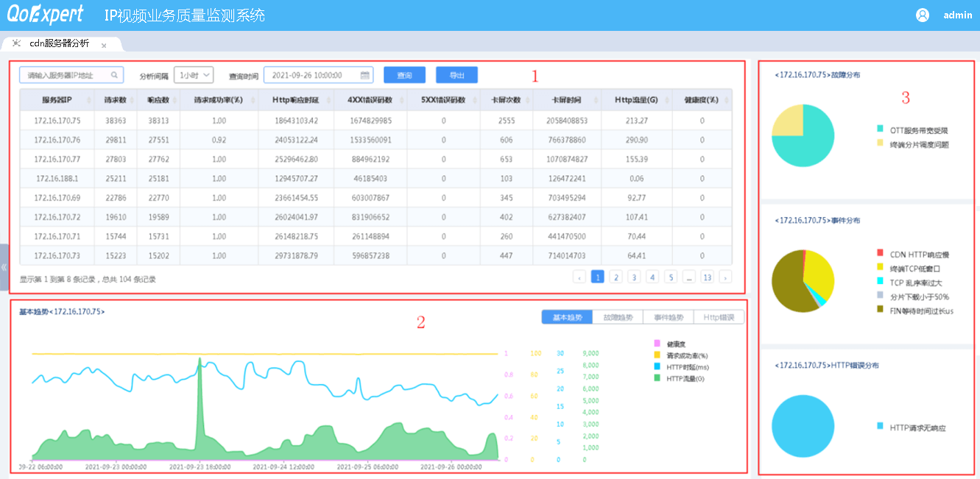Click the pagination ellipsis to jump pages
The width and height of the screenshot is (980, 479).
pos(688,277)
